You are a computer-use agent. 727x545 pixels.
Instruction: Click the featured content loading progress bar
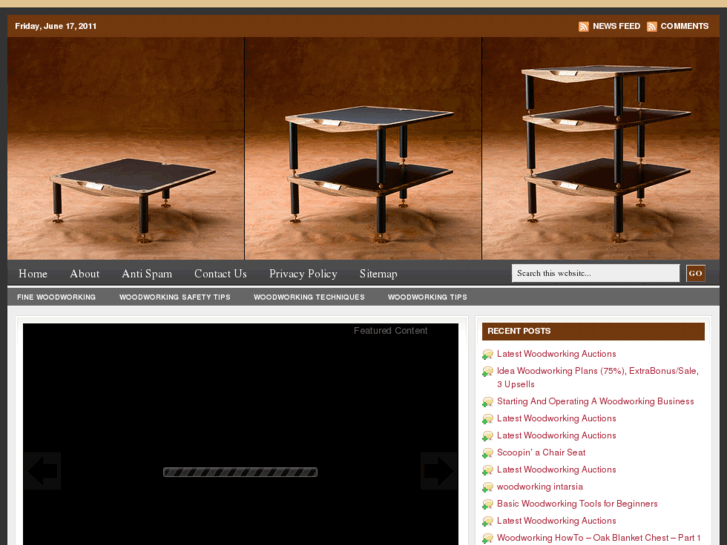point(240,472)
